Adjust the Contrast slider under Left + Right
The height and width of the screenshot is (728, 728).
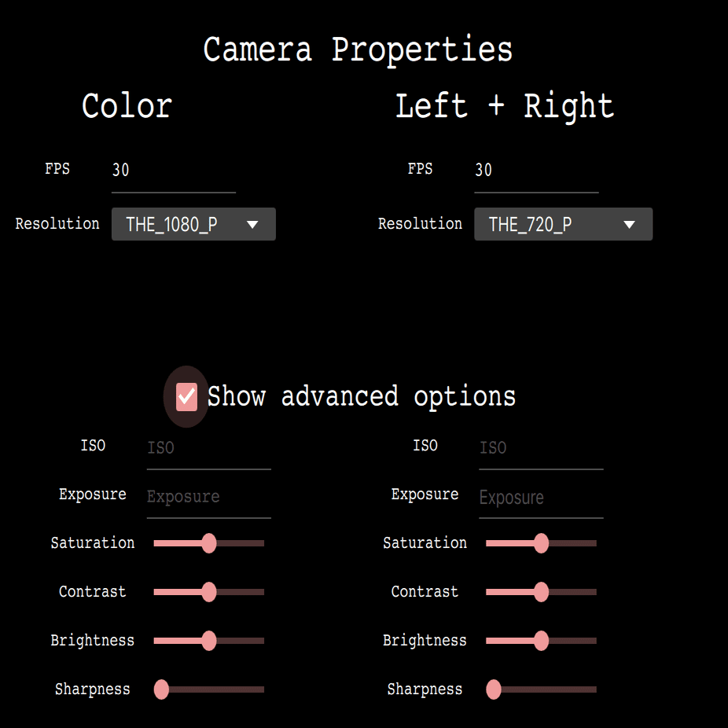coord(541,592)
